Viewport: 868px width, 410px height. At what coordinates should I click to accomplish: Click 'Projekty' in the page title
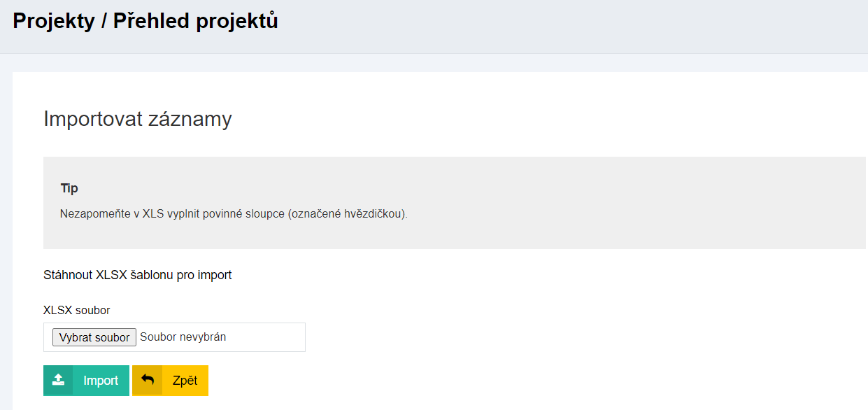54,21
